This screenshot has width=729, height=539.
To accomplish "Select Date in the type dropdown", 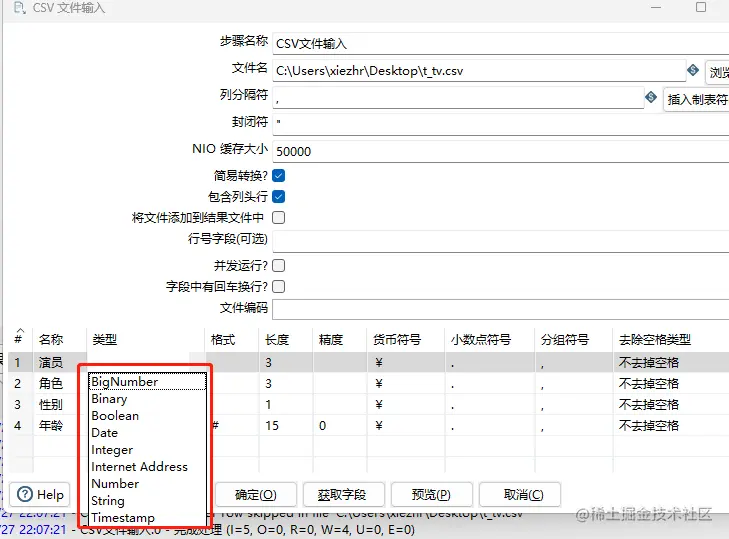I will click(147, 433).
